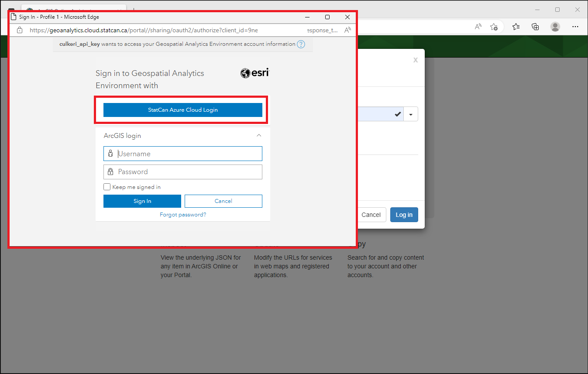Close the background dialog with the x
Screen dimensions: 588x374
416,60
